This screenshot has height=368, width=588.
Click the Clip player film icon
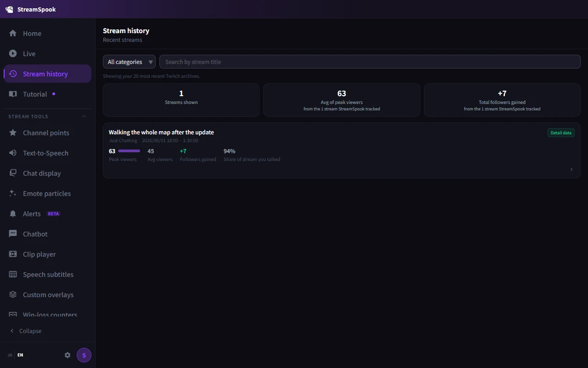(x=13, y=254)
